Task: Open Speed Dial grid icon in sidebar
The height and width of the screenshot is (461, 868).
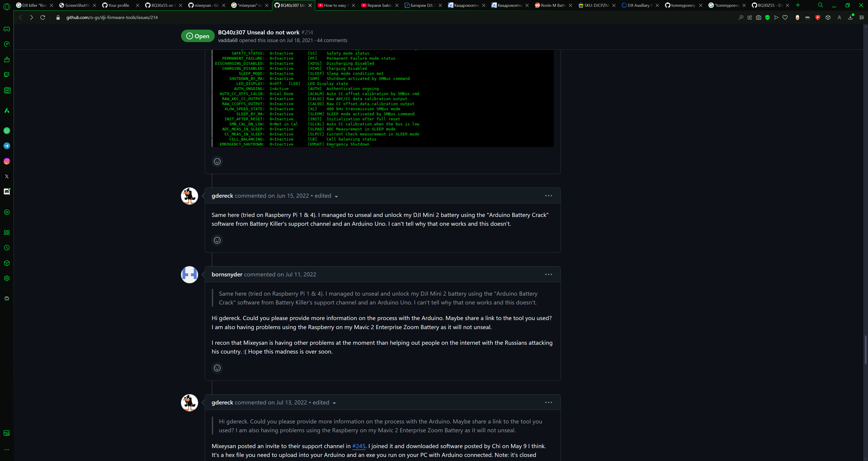Action: [x=7, y=233]
